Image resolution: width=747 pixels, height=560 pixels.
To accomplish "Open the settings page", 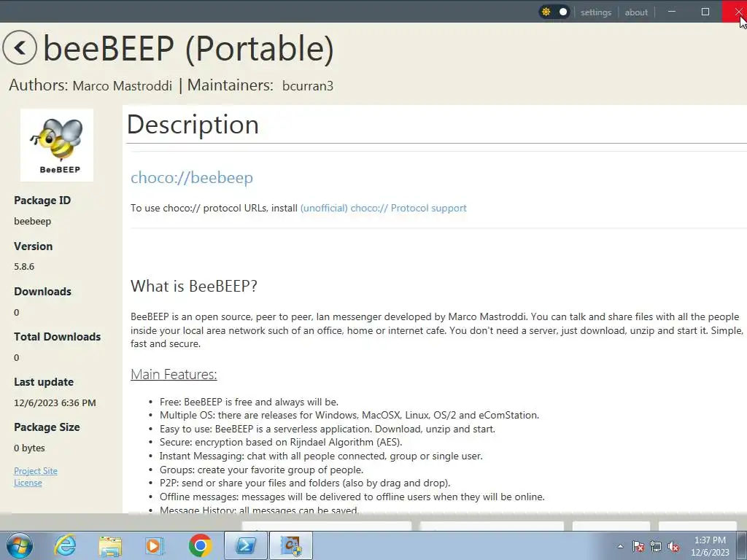I will click(595, 12).
